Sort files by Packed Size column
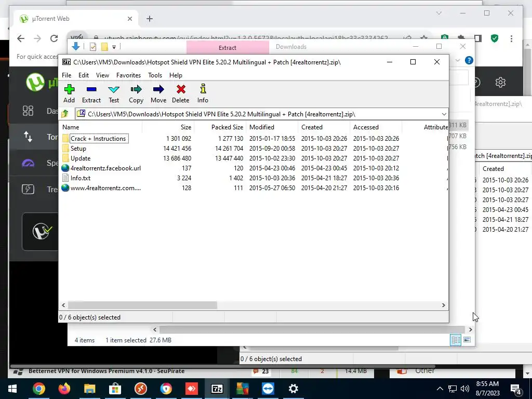The image size is (532, 399). (x=220, y=127)
